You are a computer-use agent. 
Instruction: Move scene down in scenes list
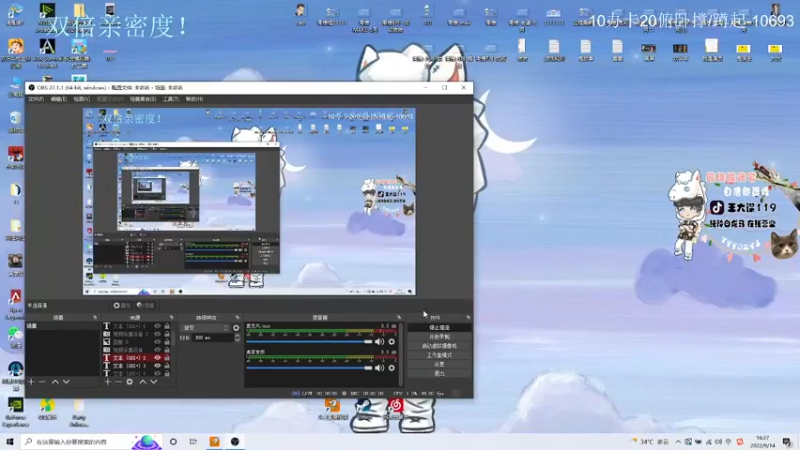tap(66, 382)
